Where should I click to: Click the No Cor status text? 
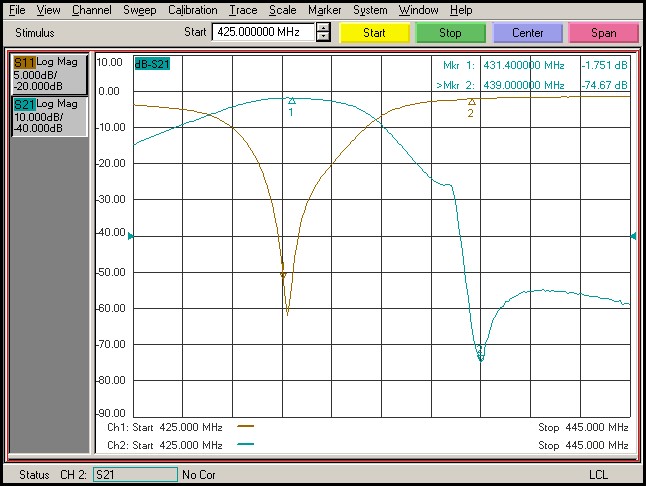pos(199,475)
